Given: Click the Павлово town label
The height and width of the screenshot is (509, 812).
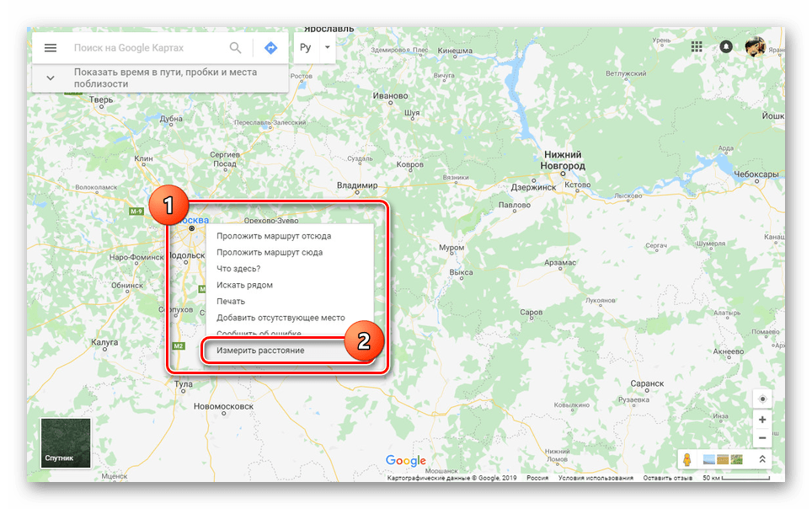Looking at the screenshot, I should pos(514,206).
